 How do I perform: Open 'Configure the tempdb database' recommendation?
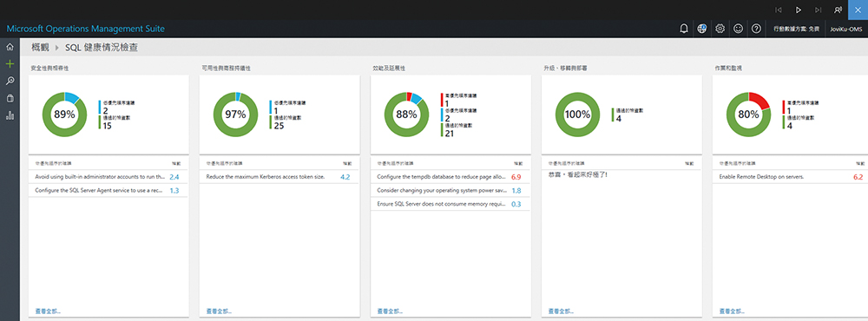(x=450, y=177)
